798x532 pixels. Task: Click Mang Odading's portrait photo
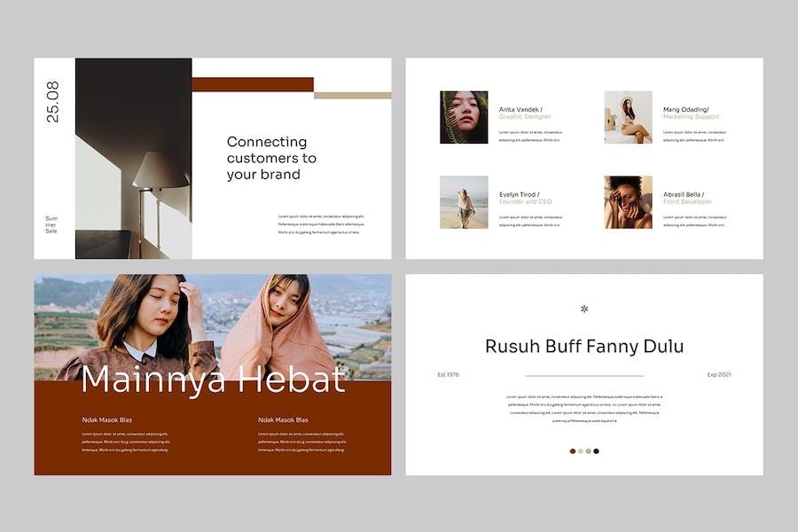point(628,117)
